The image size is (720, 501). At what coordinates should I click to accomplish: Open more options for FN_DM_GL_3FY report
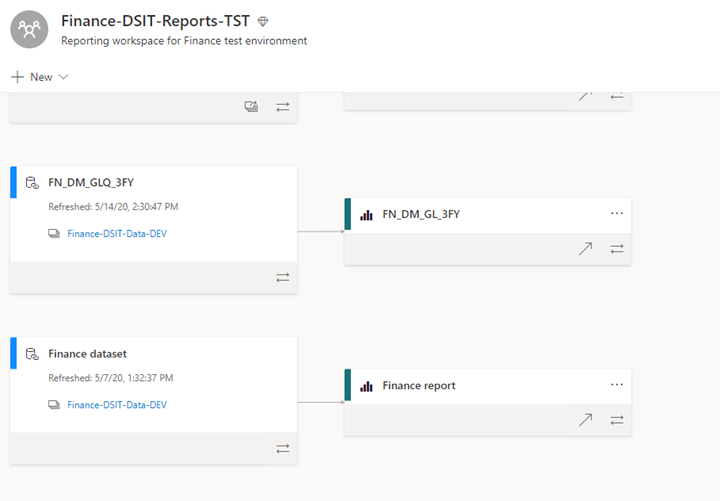point(617,214)
